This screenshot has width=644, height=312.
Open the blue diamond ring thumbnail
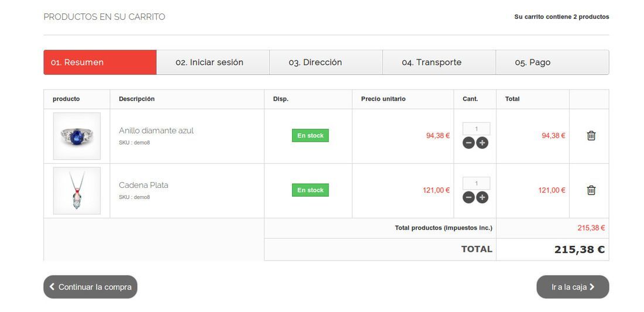tap(77, 136)
